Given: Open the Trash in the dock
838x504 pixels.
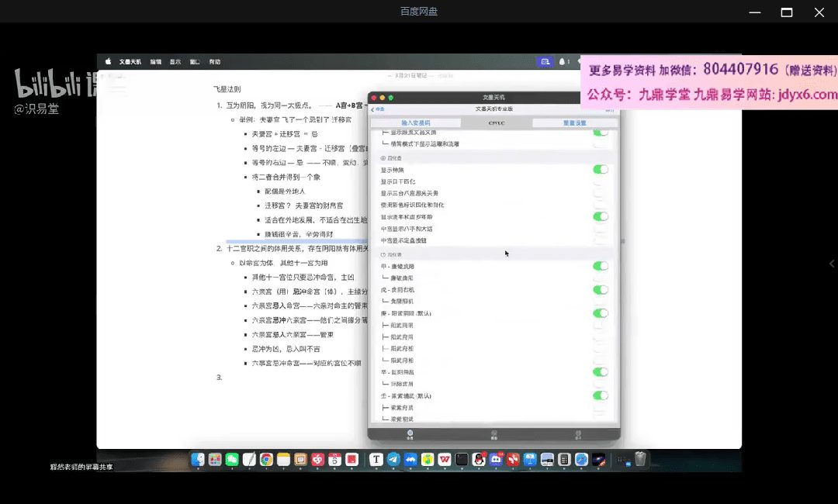Looking at the screenshot, I should pos(640,460).
